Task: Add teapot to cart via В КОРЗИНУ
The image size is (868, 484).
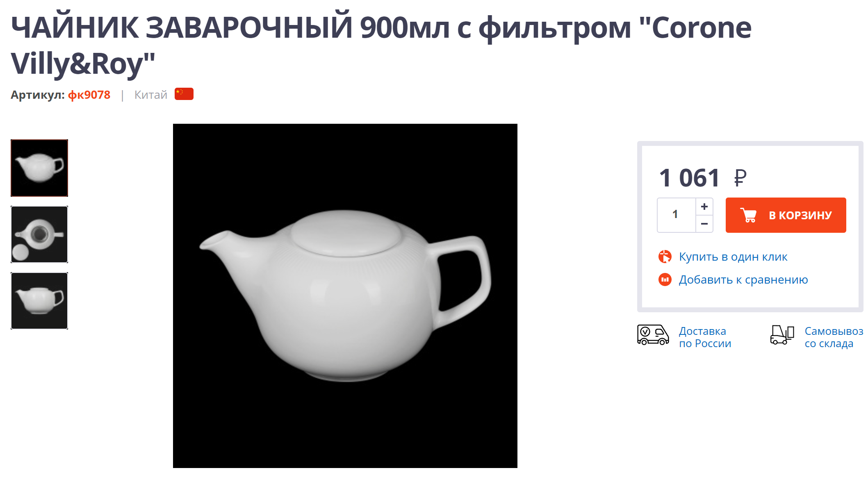Action: tap(786, 215)
